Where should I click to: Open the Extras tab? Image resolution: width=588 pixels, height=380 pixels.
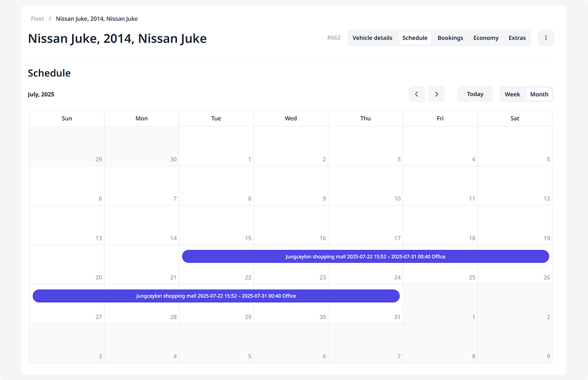click(x=517, y=38)
